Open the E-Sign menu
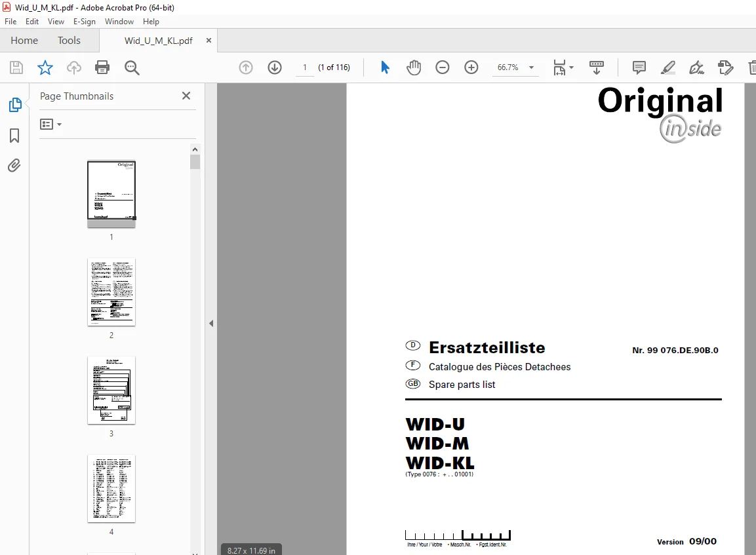Image resolution: width=756 pixels, height=555 pixels. pos(85,22)
